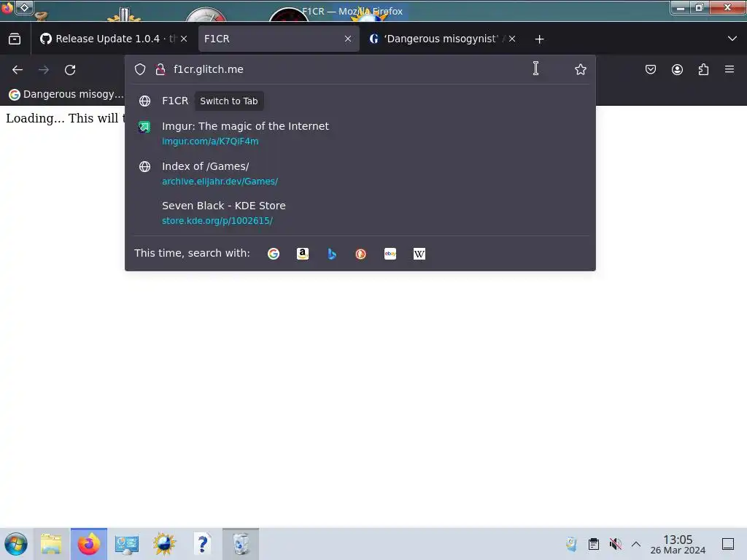Open clipboard tray icon
This screenshot has height=560, width=747.
[x=594, y=544]
